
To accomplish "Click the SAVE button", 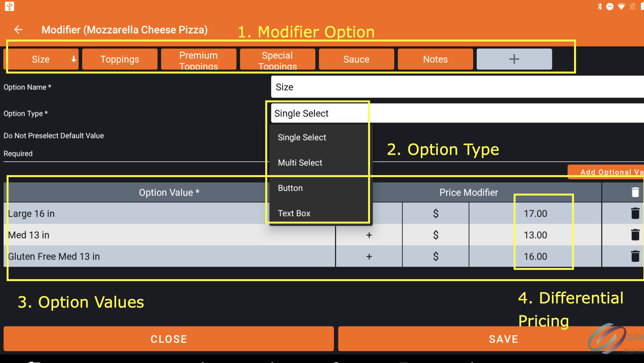I will coord(491,339).
